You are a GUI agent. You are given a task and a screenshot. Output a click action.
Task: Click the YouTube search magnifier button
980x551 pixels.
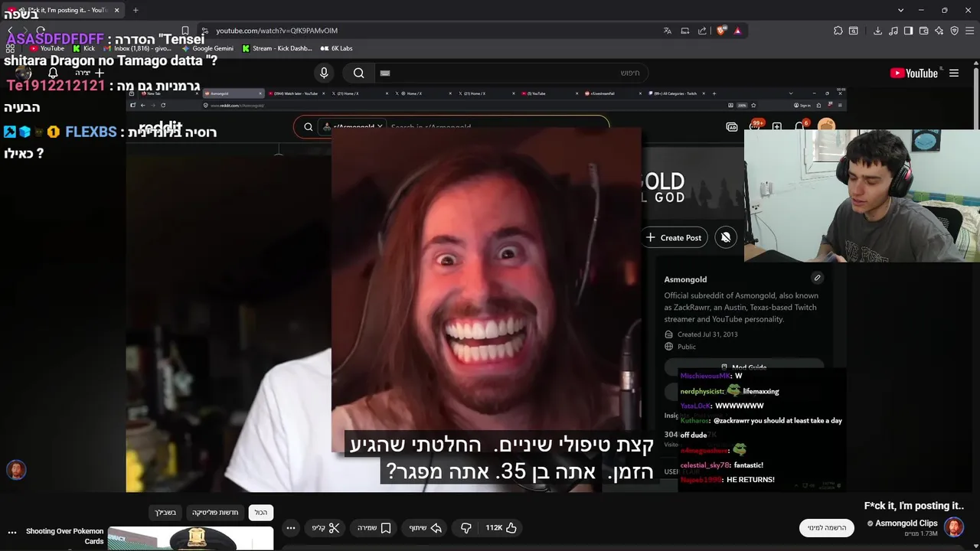[358, 73]
